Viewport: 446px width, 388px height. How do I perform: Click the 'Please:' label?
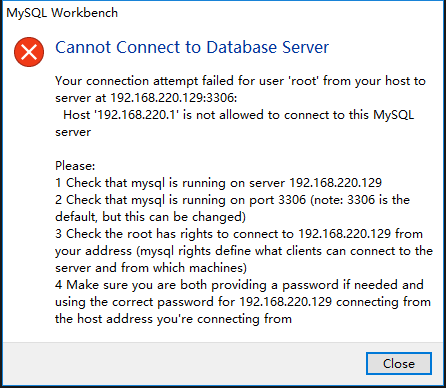point(75,166)
